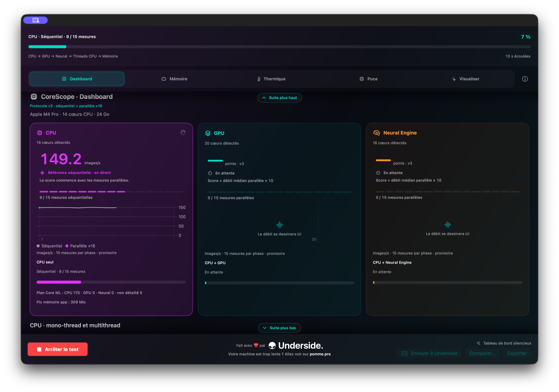Click Suite plus bas button
The width and height of the screenshot is (559, 392).
click(x=279, y=328)
